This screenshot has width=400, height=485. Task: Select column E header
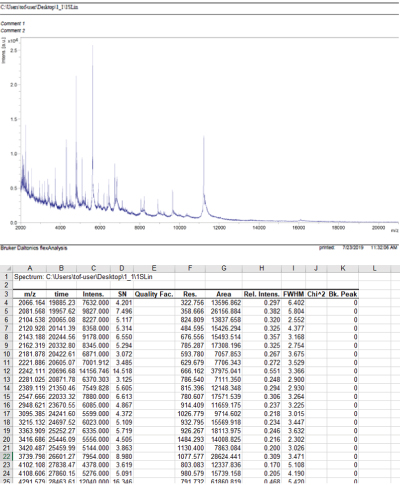pos(154,269)
